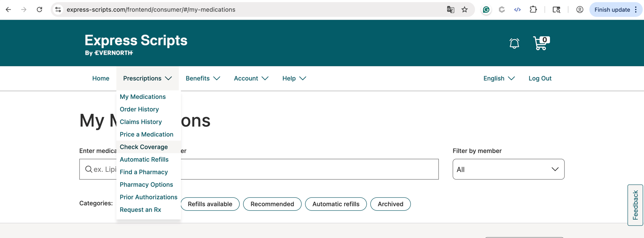Open the English language dropdown

click(499, 78)
